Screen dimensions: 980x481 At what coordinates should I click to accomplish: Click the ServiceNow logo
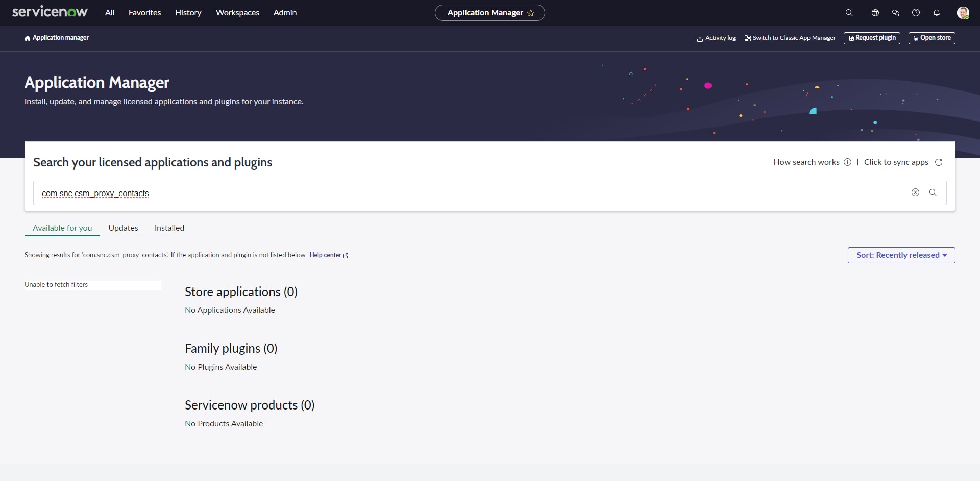click(50, 12)
